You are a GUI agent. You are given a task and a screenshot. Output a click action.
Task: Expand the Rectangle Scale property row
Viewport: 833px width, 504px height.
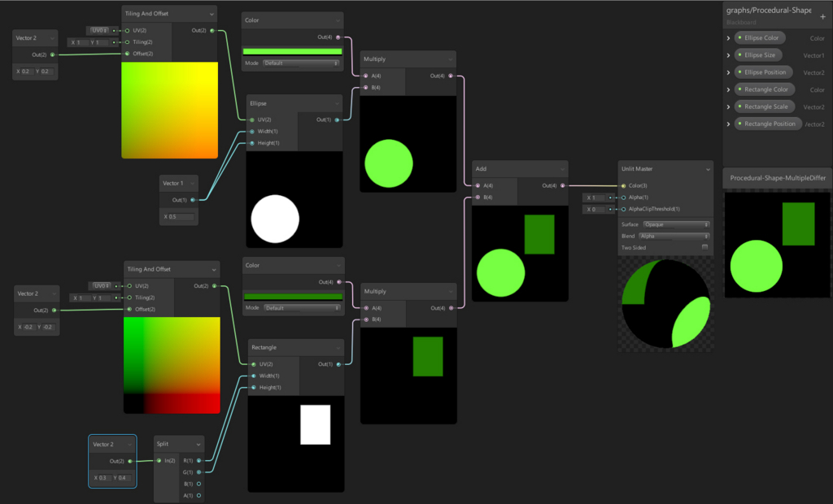[728, 106]
